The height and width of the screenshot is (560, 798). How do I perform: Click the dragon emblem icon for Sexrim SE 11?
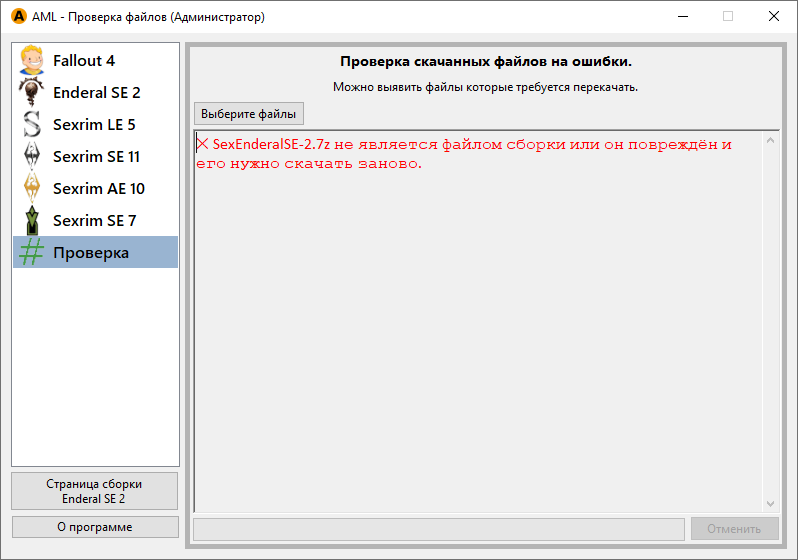coord(32,156)
